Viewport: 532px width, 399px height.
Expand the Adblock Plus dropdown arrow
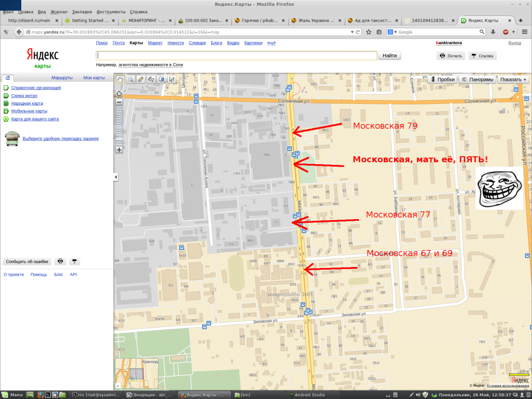[x=513, y=32]
